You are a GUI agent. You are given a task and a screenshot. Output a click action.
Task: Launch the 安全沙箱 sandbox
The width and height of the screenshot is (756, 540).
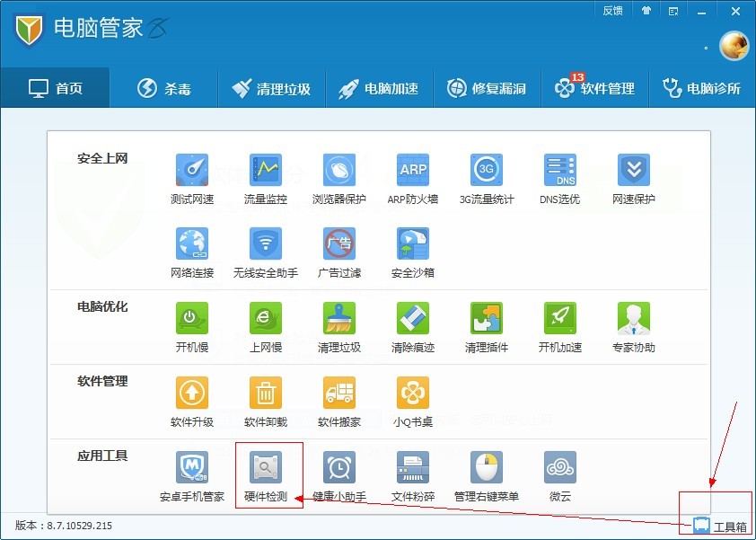click(413, 252)
